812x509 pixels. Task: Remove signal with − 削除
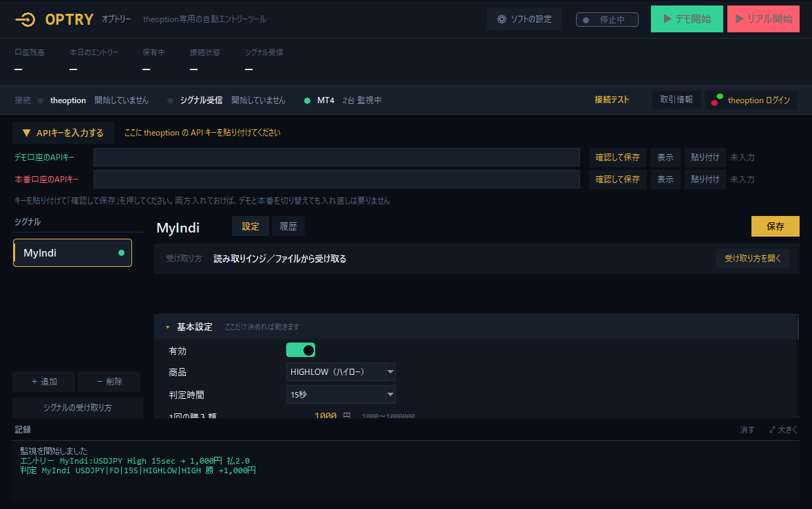pyautogui.click(x=109, y=382)
